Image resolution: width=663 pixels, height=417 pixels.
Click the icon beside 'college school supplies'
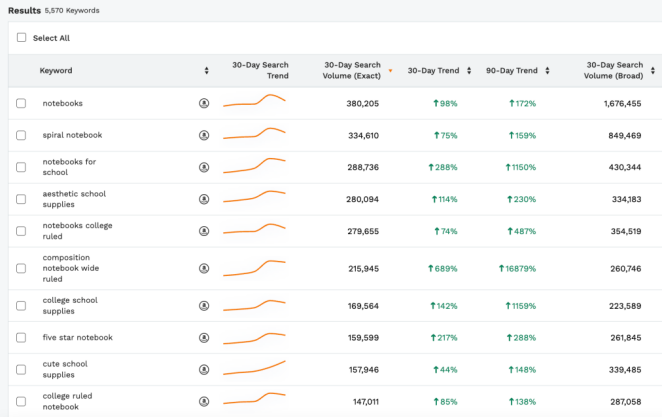pos(204,305)
